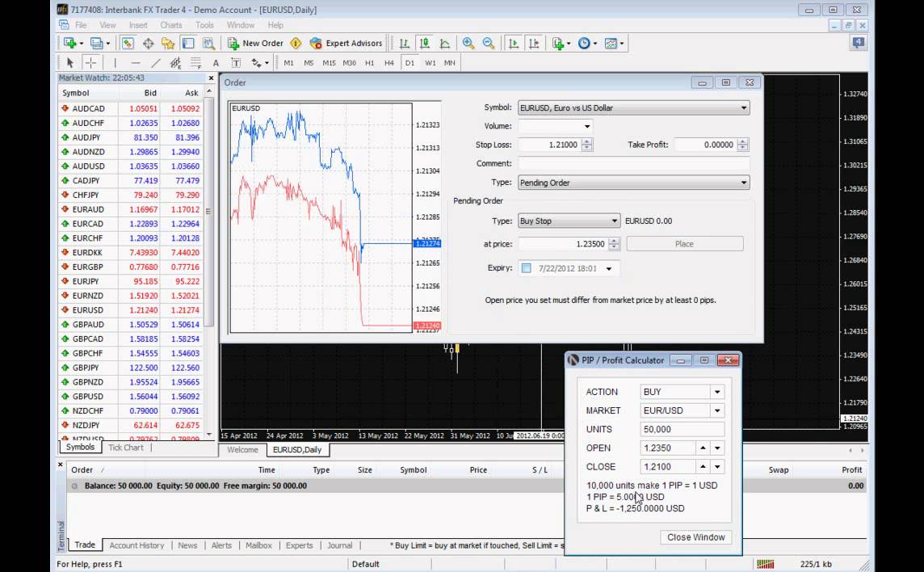Open the New Chart toolbar icon

point(70,43)
